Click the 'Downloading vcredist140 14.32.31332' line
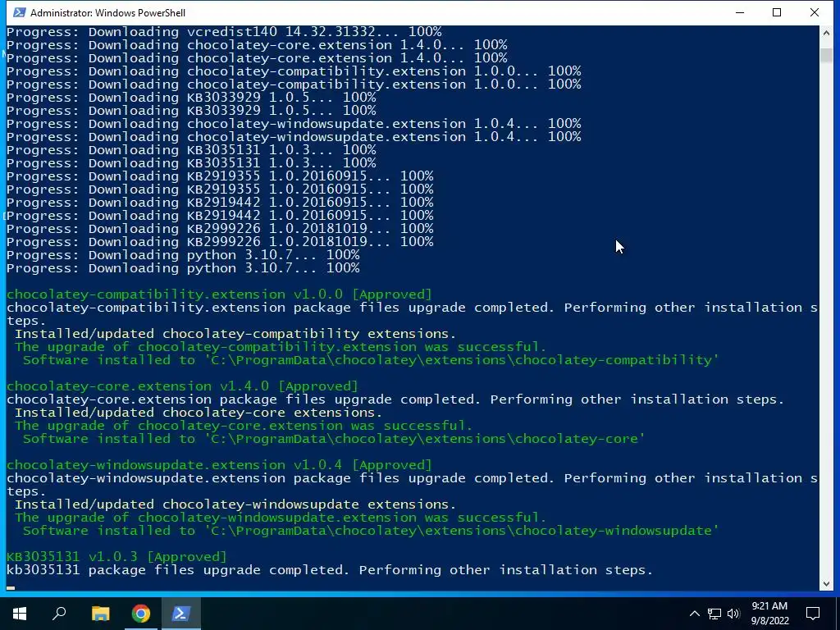 tap(224, 32)
